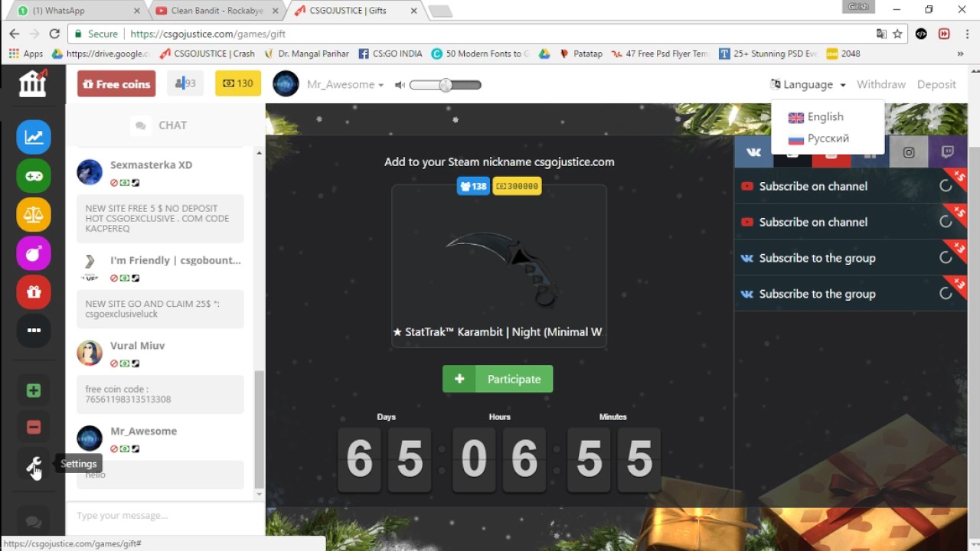The image size is (980, 551).
Task: Click the blue 138 participants badge
Action: point(473,186)
